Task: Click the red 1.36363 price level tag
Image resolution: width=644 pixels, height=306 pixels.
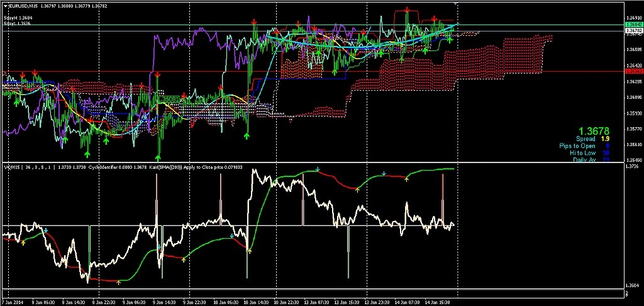Action: pyautogui.click(x=634, y=72)
